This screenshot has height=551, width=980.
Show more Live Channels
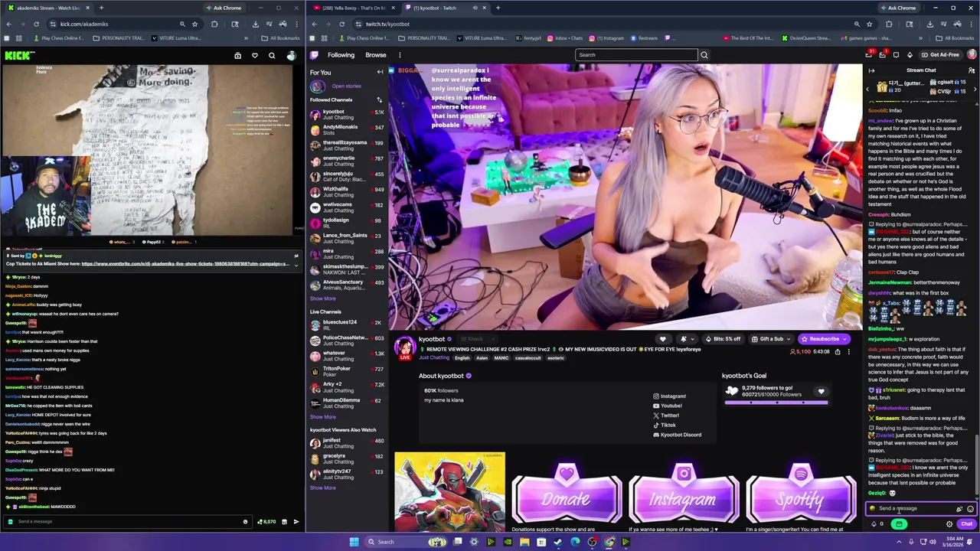click(322, 417)
